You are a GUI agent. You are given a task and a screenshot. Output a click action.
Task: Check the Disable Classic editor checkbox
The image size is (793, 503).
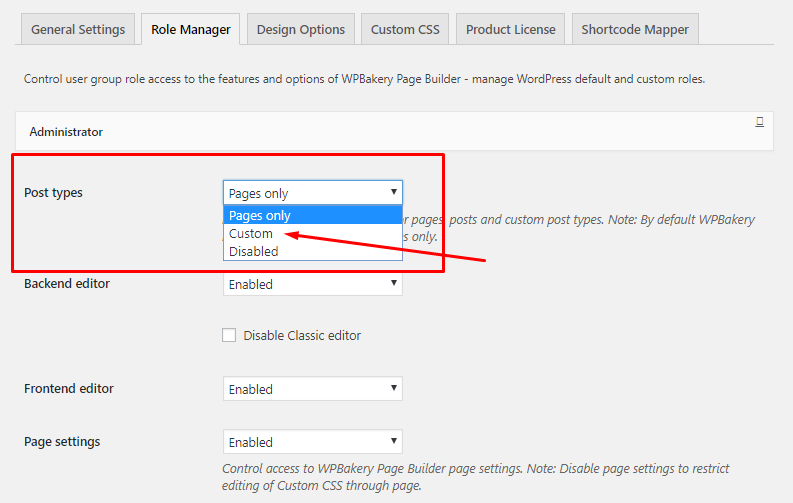(x=229, y=335)
